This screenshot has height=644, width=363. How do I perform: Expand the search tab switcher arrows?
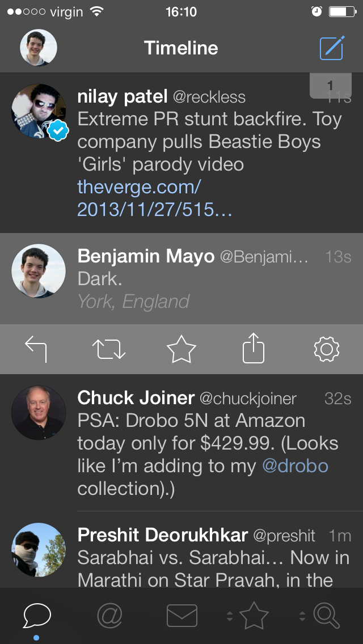[x=302, y=616]
